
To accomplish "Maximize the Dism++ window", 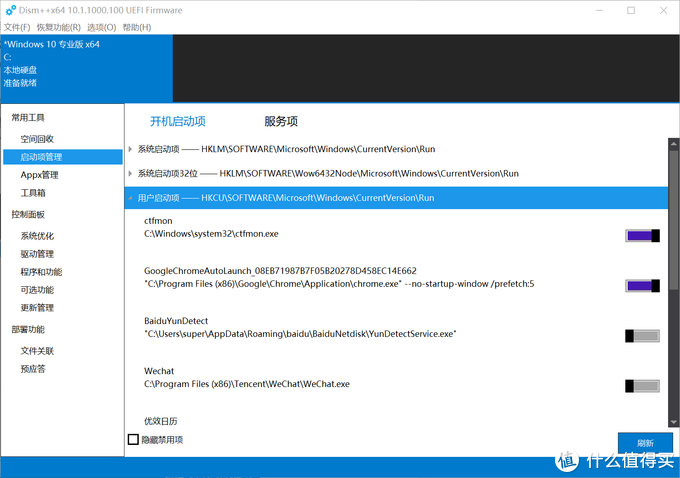I will [x=631, y=10].
